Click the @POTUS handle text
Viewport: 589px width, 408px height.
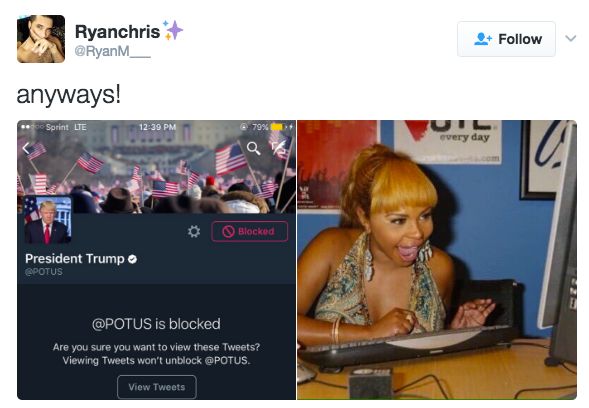44,272
